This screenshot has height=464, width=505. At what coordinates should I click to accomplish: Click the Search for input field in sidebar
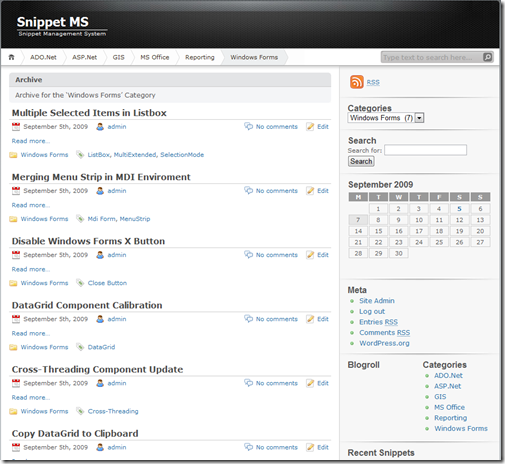(x=425, y=150)
